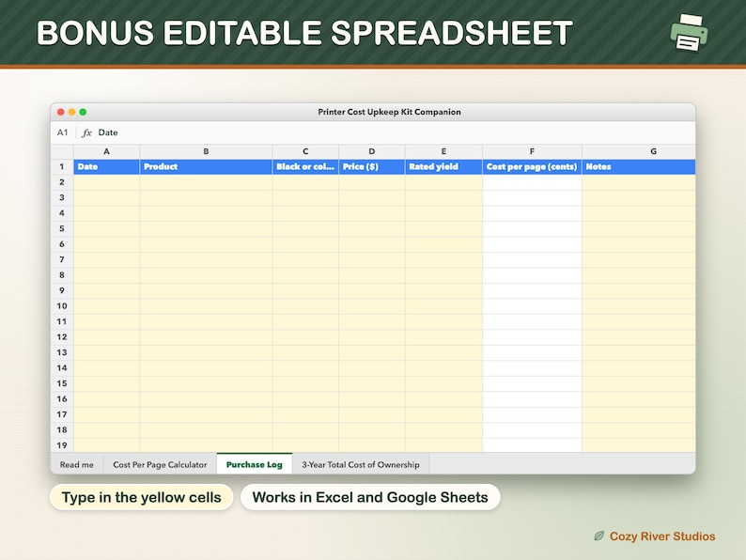Click the select-all corner above row 1
Viewport: 746px width, 560px height.
point(62,152)
